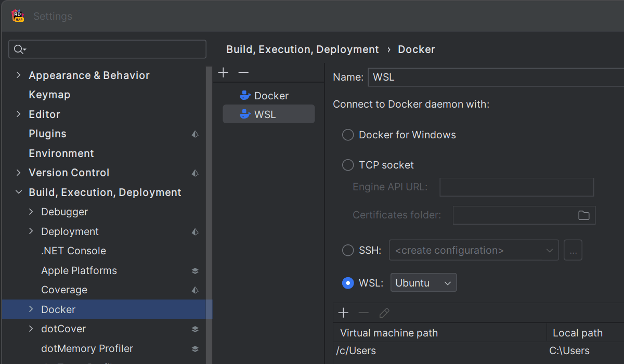Click the SSH ellipsis browse button
This screenshot has height=364, width=624.
(x=573, y=251)
